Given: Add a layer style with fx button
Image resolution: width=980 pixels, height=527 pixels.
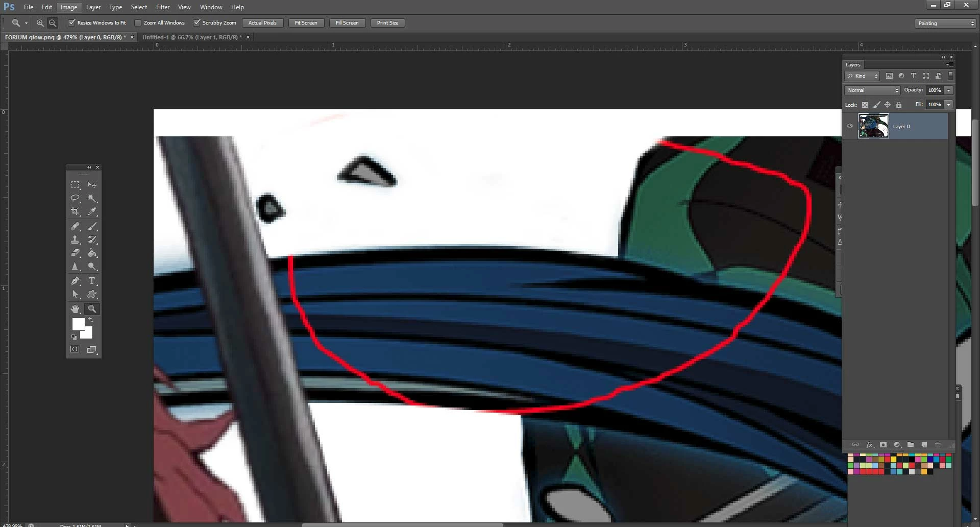Looking at the screenshot, I should [x=870, y=445].
